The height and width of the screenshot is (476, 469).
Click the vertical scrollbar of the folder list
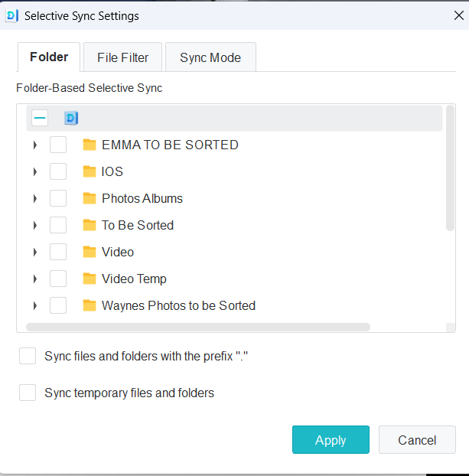pyautogui.click(x=451, y=168)
